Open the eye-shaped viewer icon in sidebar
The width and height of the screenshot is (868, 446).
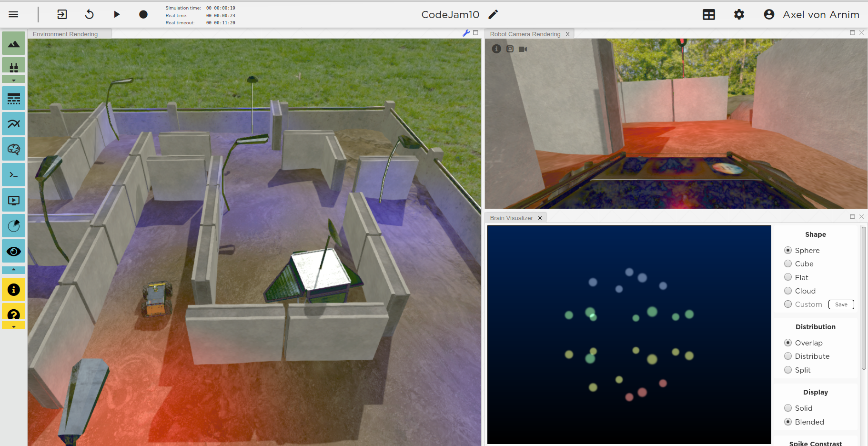[x=14, y=252]
